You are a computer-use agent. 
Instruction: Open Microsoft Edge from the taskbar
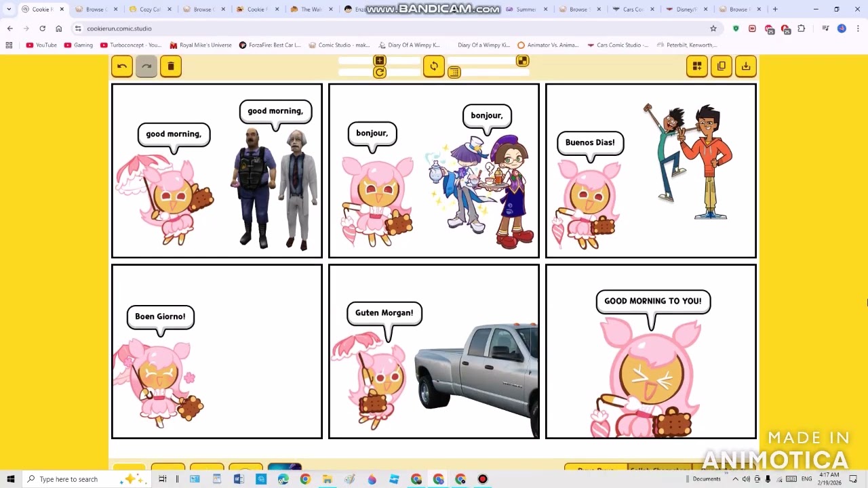point(283,479)
